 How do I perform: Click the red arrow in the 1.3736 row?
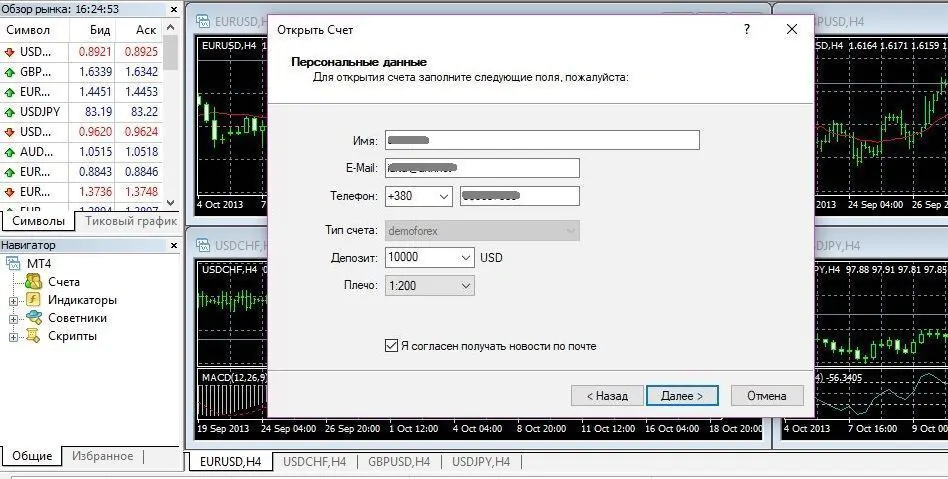(9, 192)
